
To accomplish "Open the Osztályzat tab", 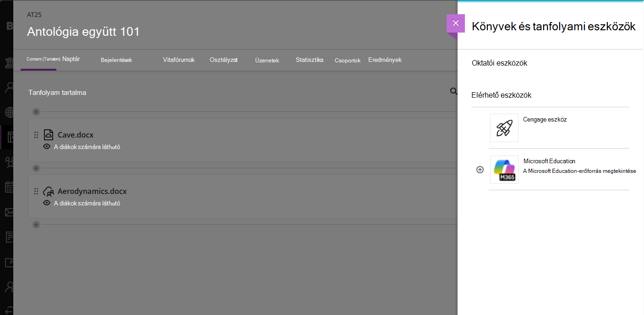I will [224, 60].
